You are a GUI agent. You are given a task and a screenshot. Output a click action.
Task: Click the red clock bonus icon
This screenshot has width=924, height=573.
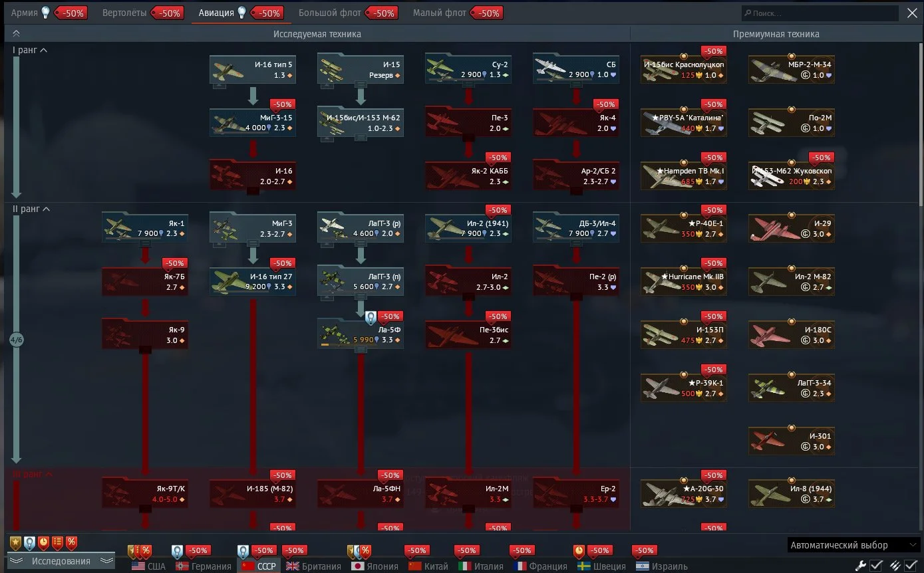[43, 543]
